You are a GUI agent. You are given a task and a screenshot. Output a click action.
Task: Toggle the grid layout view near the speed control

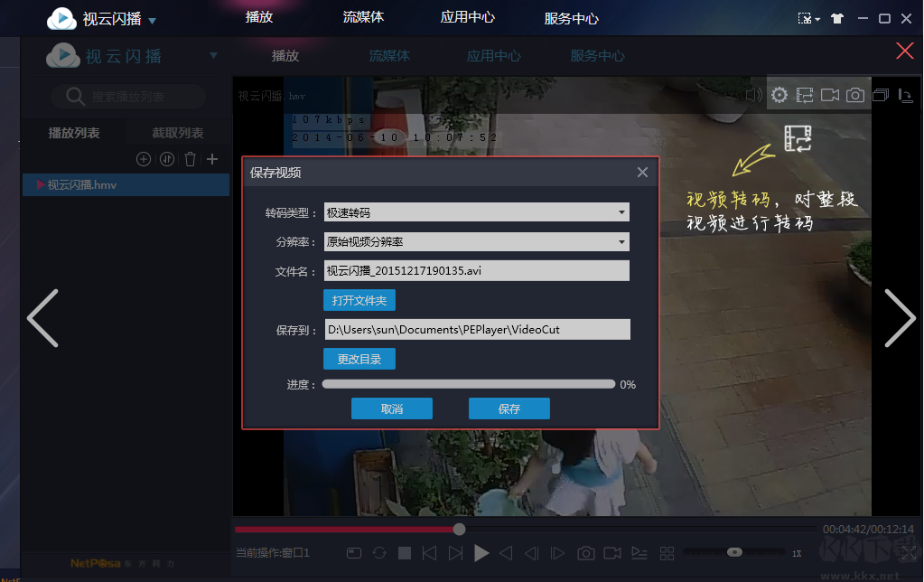tap(668, 552)
